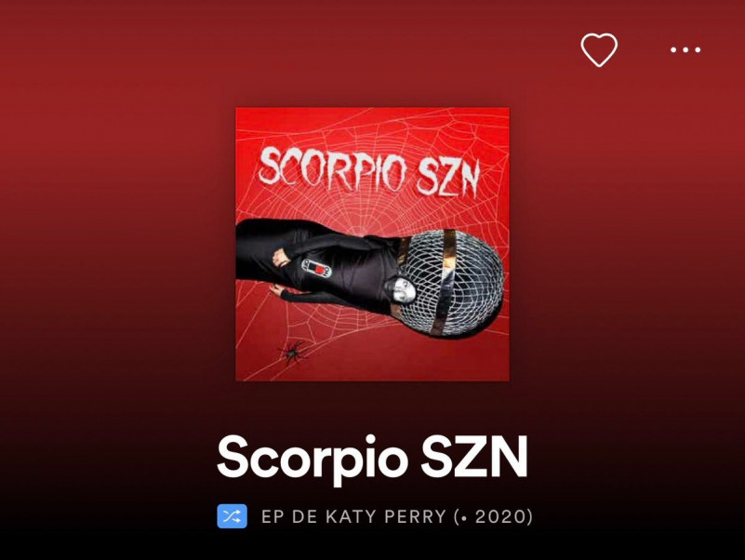This screenshot has width=745, height=560.
Task: Like the Scorpio SZN EP with the heart
Action: click(x=599, y=49)
